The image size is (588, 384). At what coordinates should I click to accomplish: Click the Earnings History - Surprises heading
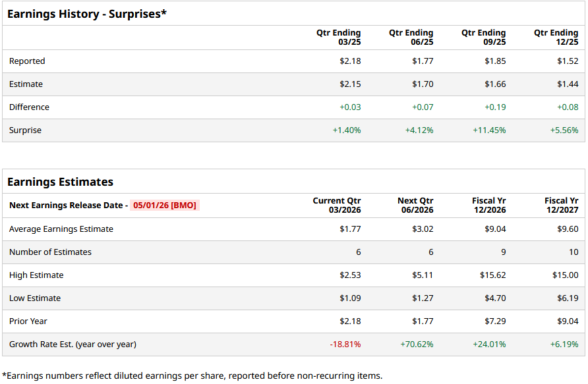tap(86, 14)
